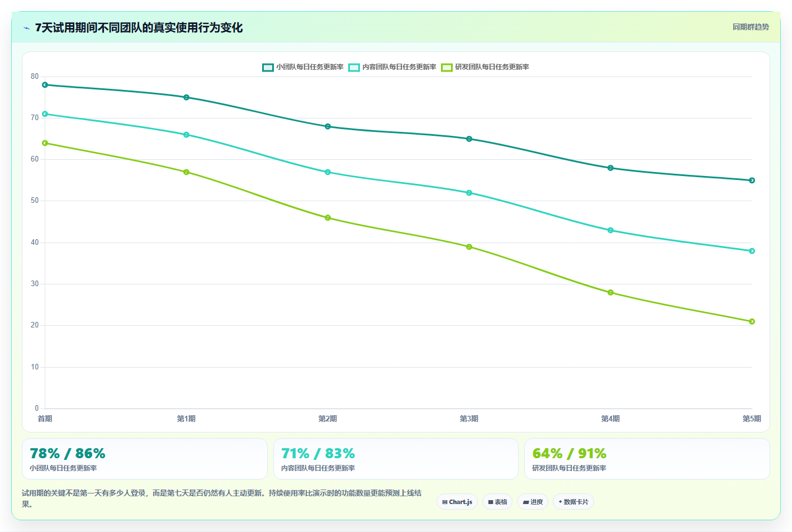Click the x-axis label 第1期

coord(186,419)
